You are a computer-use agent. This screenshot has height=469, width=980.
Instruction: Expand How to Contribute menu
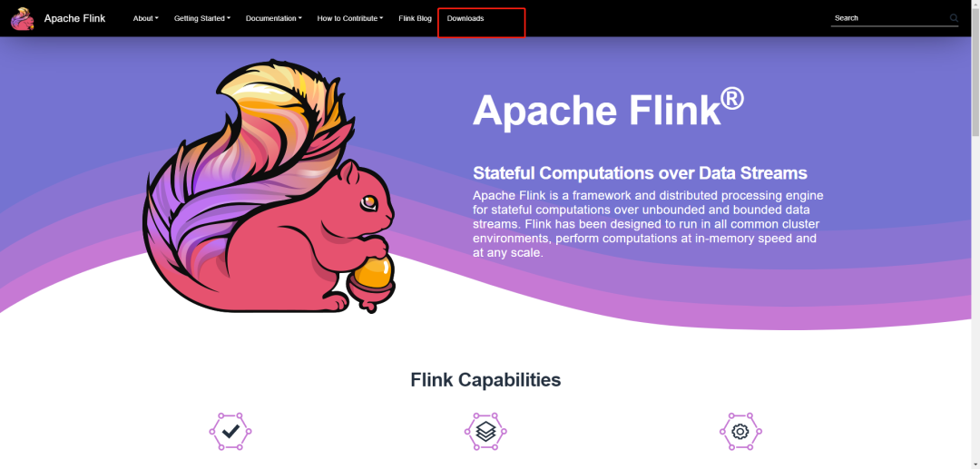(350, 19)
